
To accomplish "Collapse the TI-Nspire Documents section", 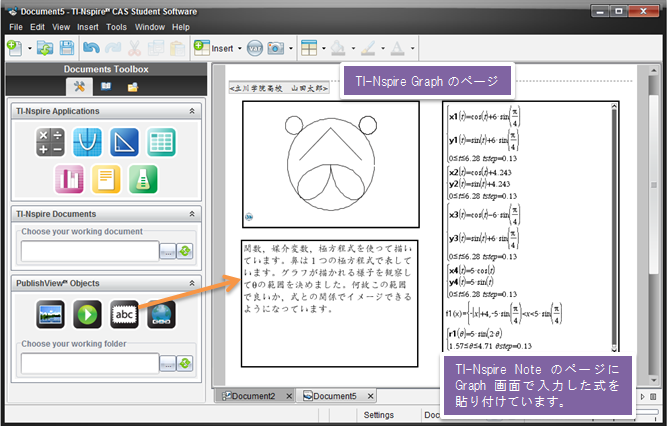I will pyautogui.click(x=192, y=214).
